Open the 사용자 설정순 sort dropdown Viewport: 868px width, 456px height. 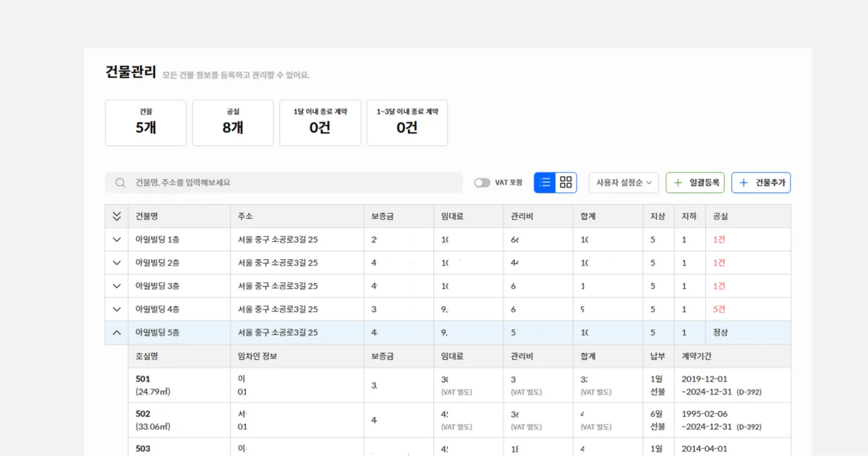(x=623, y=182)
